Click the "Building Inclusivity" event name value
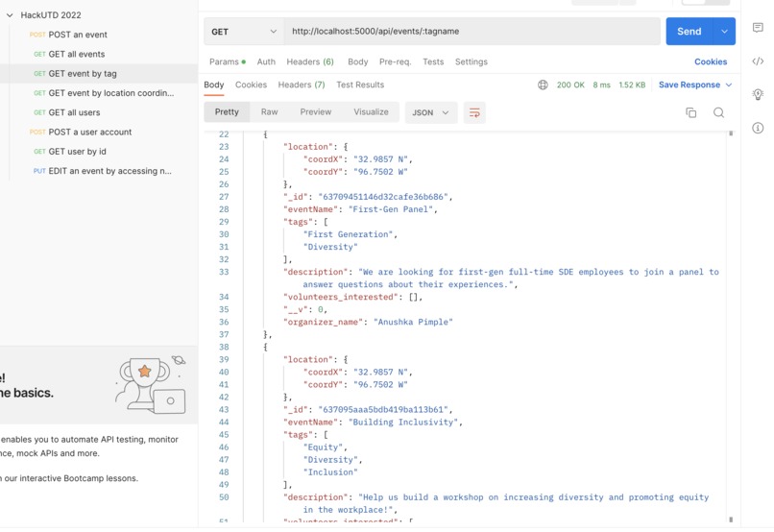The height and width of the screenshot is (532, 774). [x=403, y=422]
